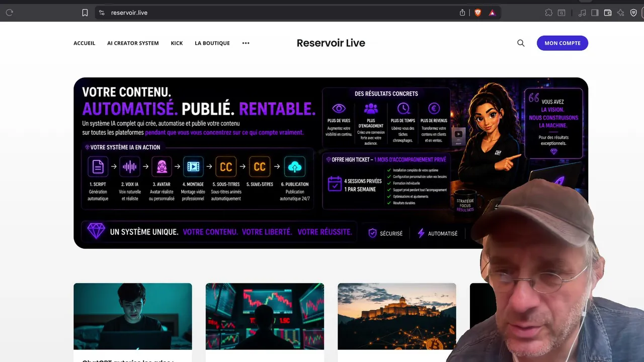Screen dimensions: 644x362
Task: Open the Extensions puzzle-piece icon
Action: 549,13
